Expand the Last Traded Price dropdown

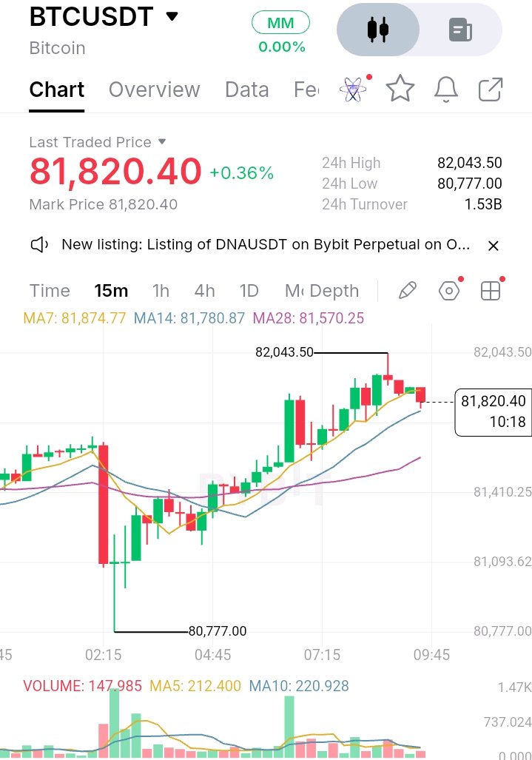(162, 142)
